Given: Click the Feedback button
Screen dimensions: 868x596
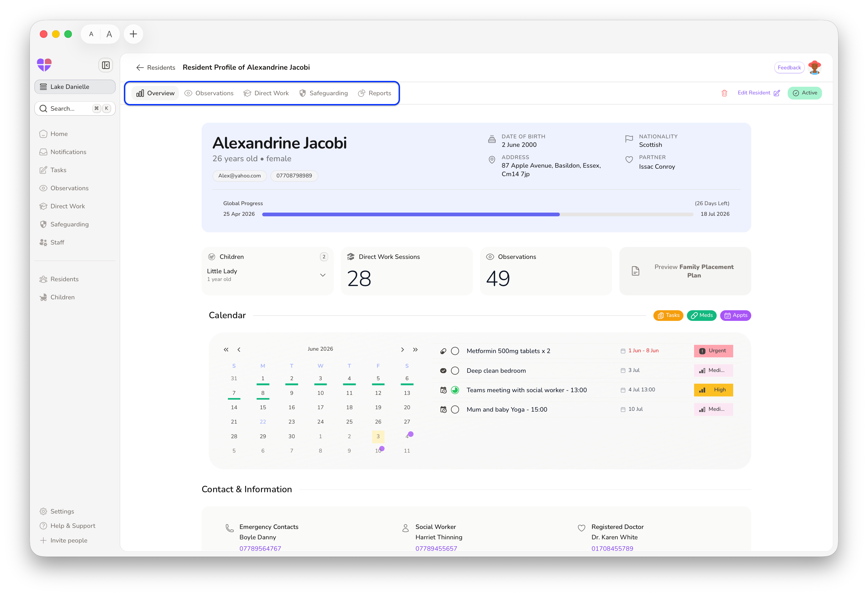Looking at the screenshot, I should (x=789, y=68).
